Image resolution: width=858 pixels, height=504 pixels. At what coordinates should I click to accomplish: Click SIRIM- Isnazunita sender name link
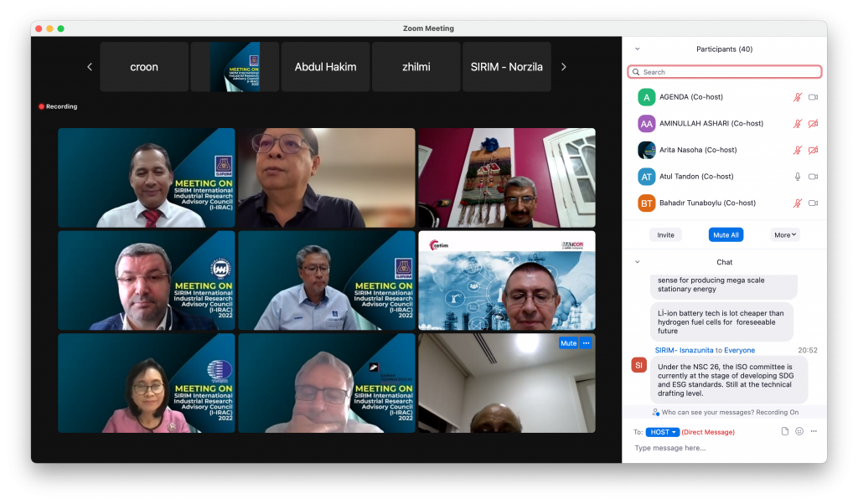(684, 351)
